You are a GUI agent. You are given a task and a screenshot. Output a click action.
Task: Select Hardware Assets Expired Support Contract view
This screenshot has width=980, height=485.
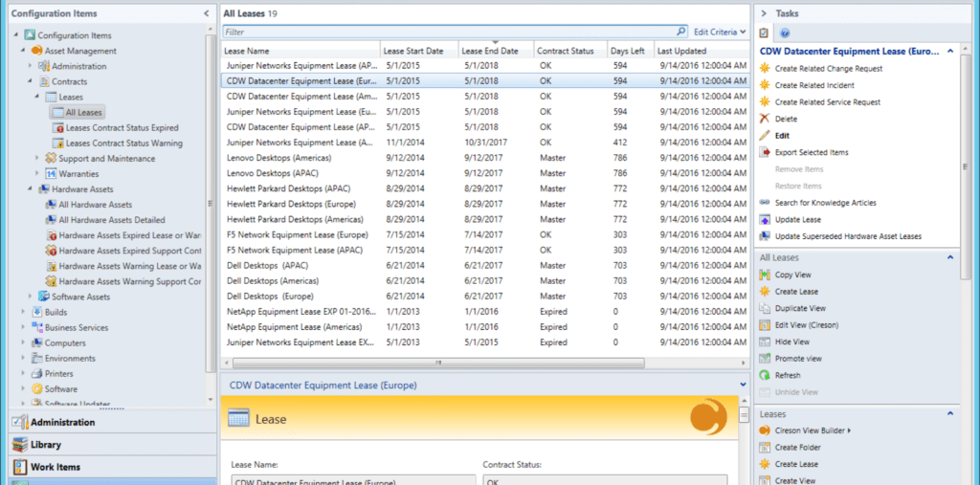[x=130, y=251]
